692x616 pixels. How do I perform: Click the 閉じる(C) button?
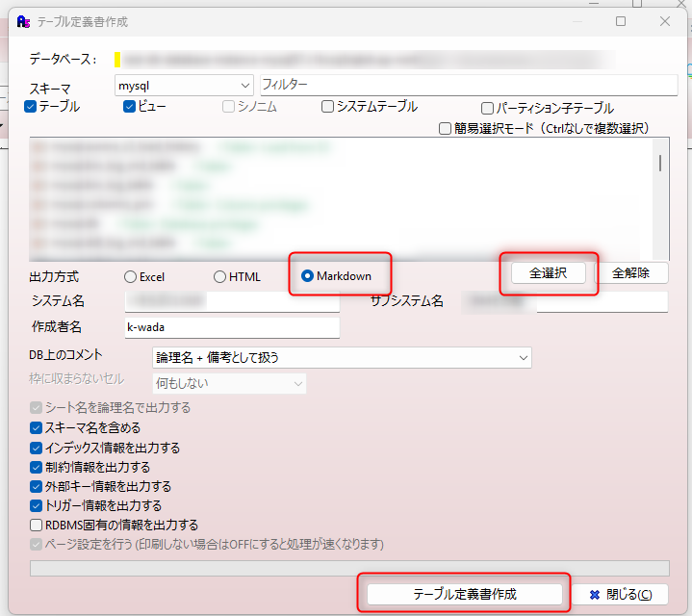[621, 595]
